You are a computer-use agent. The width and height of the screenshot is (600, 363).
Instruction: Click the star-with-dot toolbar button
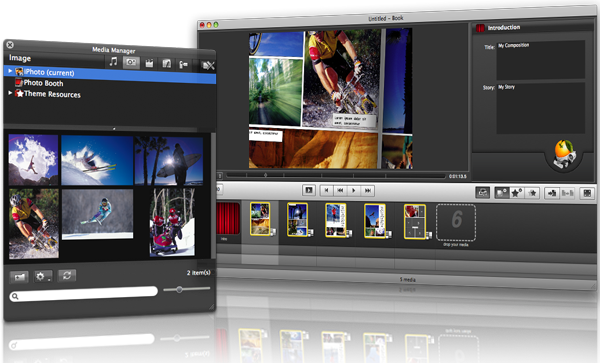(x=517, y=193)
